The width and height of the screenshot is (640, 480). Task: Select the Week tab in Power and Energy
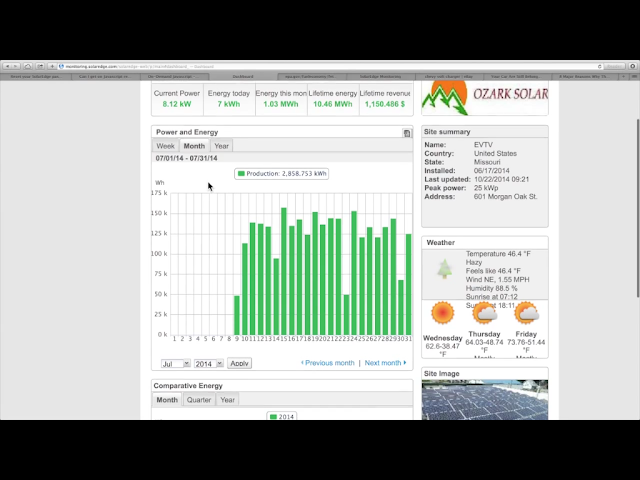(x=165, y=146)
